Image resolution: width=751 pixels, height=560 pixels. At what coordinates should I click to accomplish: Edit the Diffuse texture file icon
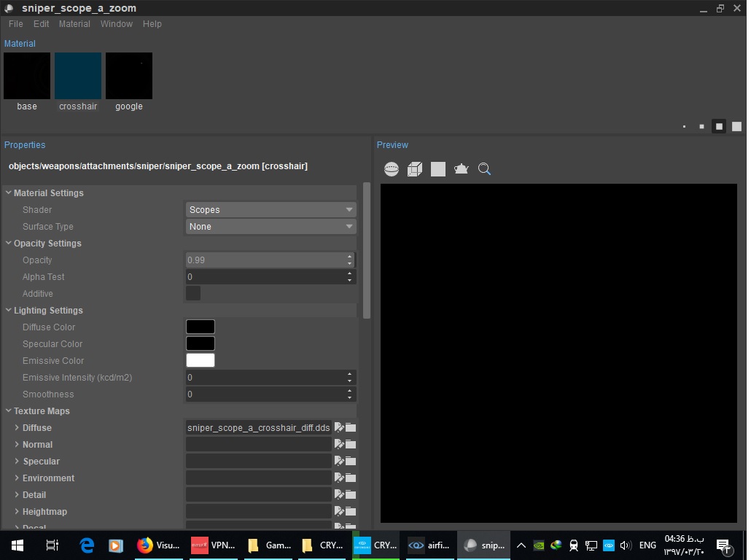pyautogui.click(x=339, y=427)
